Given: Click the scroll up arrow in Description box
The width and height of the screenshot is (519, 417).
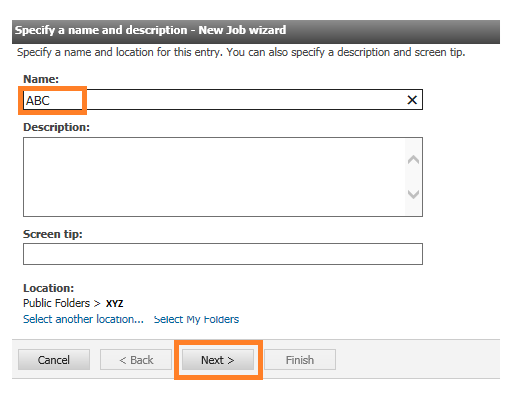Looking at the screenshot, I should pyautogui.click(x=413, y=160).
